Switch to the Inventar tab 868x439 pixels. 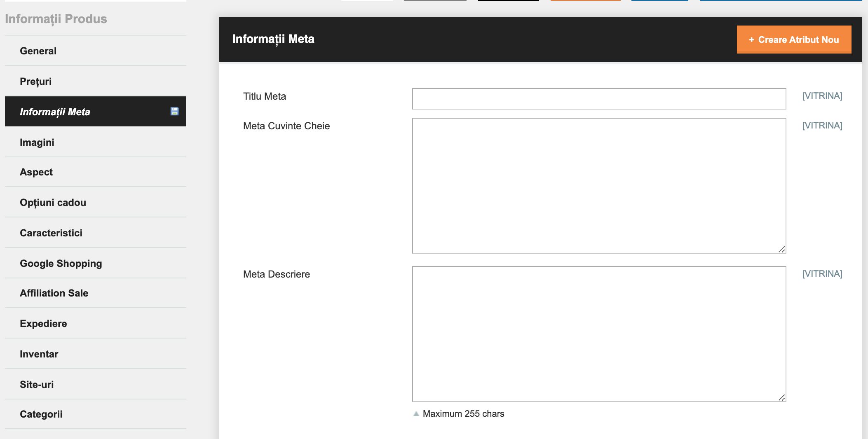(x=96, y=354)
